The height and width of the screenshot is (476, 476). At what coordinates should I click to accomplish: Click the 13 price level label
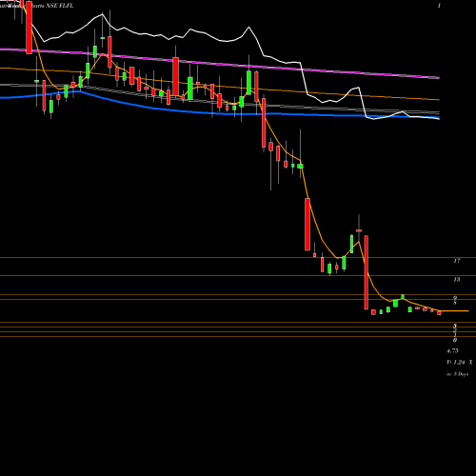[x=457, y=280]
